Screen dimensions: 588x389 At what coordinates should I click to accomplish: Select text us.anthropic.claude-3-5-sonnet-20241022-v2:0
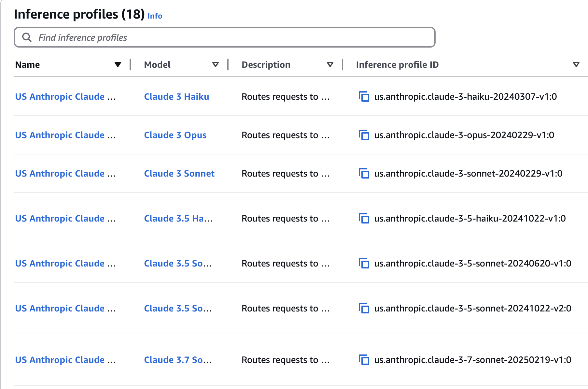(473, 308)
